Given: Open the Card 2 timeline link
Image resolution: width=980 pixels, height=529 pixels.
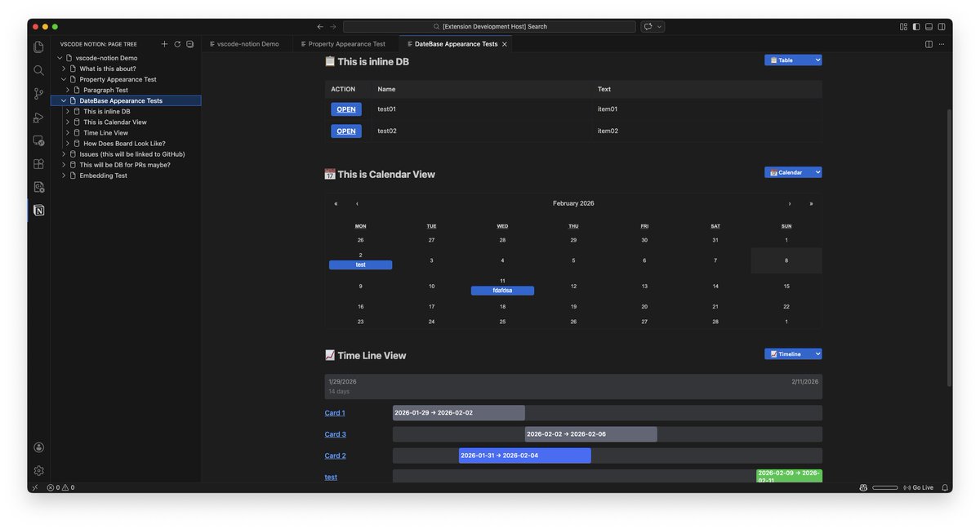Looking at the screenshot, I should pos(336,456).
